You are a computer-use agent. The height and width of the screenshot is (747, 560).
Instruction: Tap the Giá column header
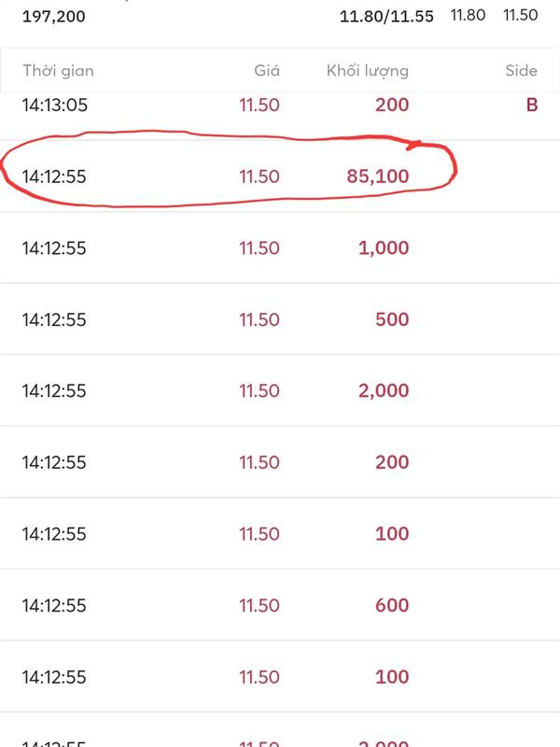click(x=266, y=71)
